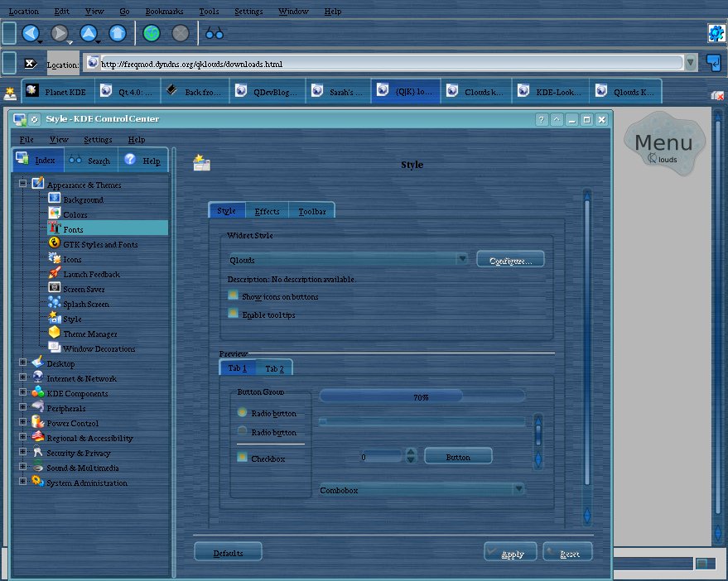Click the preview Button
The height and width of the screenshot is (581, 728).
pyautogui.click(x=458, y=457)
